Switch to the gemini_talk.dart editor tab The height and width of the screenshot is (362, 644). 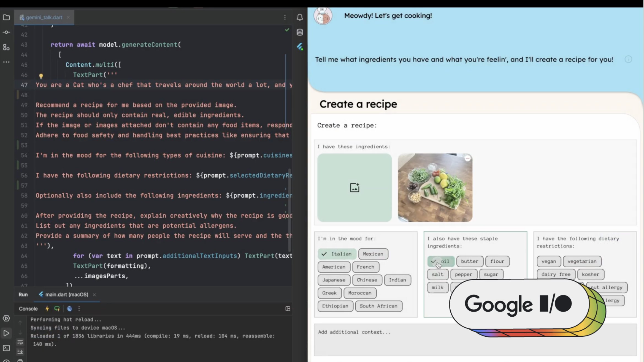click(x=44, y=17)
